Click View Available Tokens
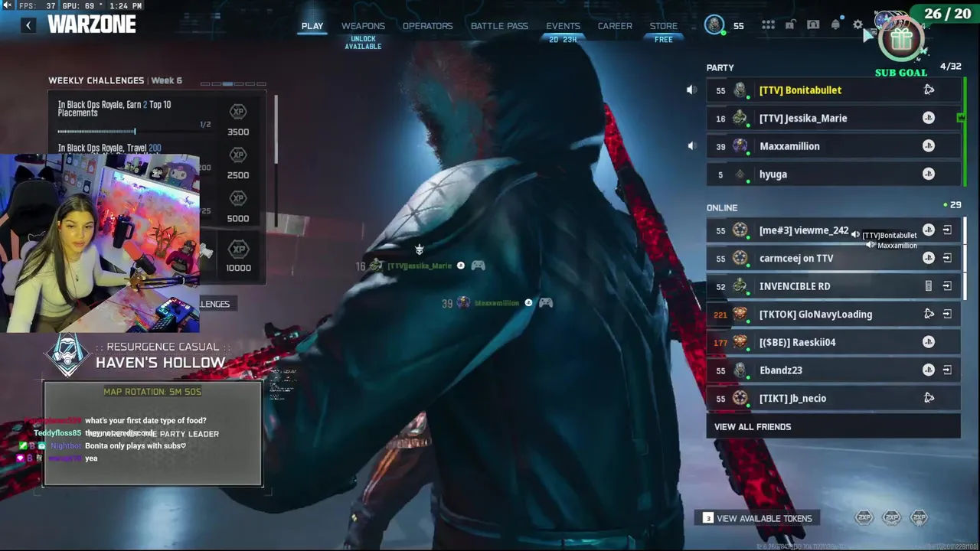 tap(757, 518)
